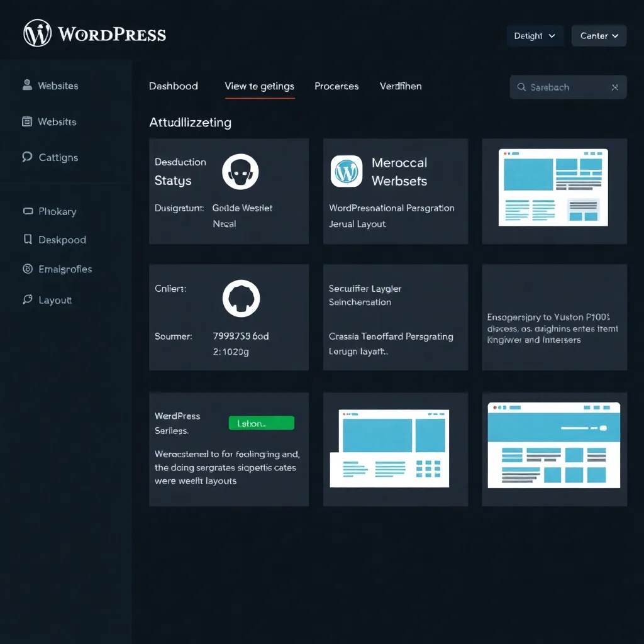
Task: Select the Procerces menu item
Action: [x=336, y=86]
